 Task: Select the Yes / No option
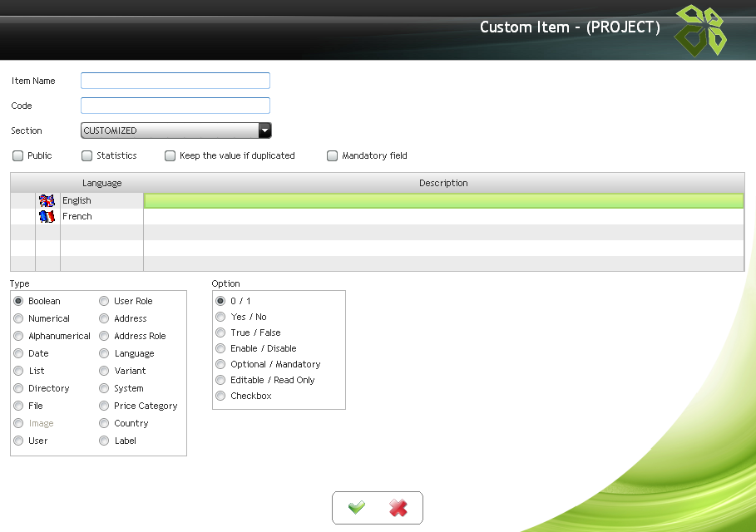(x=220, y=317)
